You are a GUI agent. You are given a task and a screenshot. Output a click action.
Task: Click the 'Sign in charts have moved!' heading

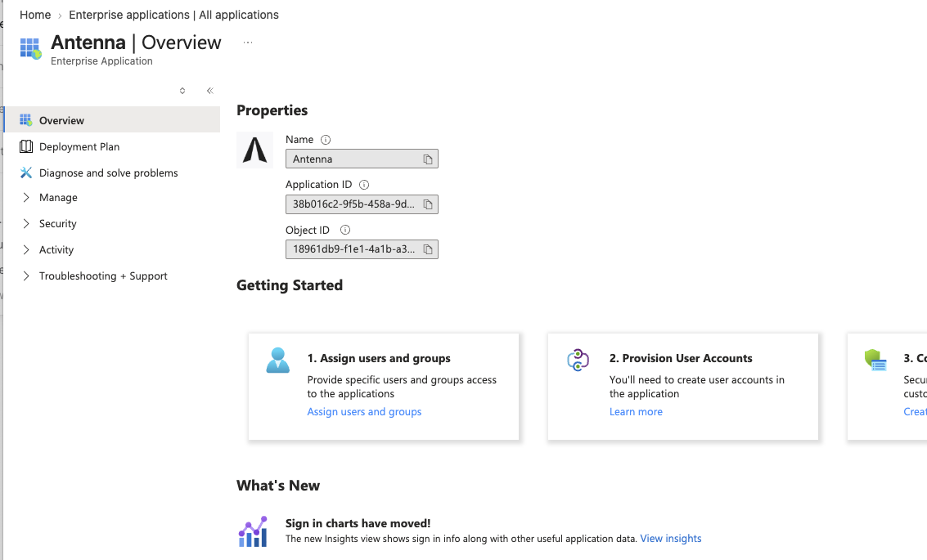358,523
